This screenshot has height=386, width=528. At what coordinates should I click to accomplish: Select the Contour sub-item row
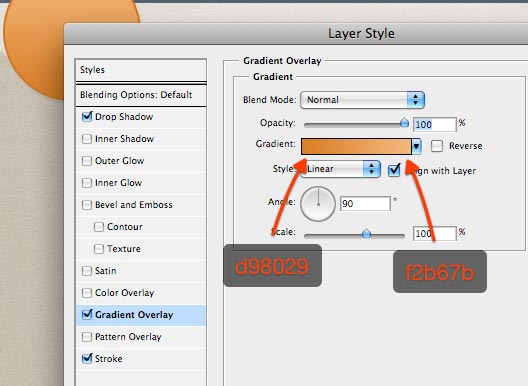click(x=141, y=227)
